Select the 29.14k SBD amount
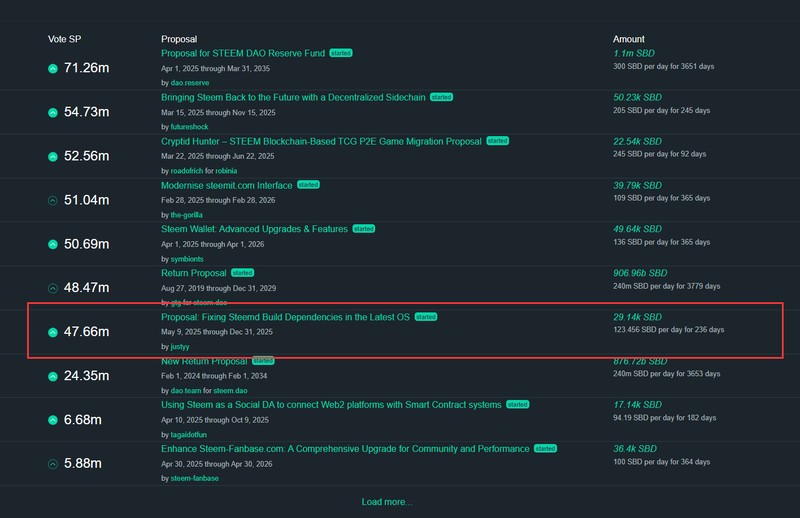Viewport: 800px width, 518px height. (x=637, y=317)
